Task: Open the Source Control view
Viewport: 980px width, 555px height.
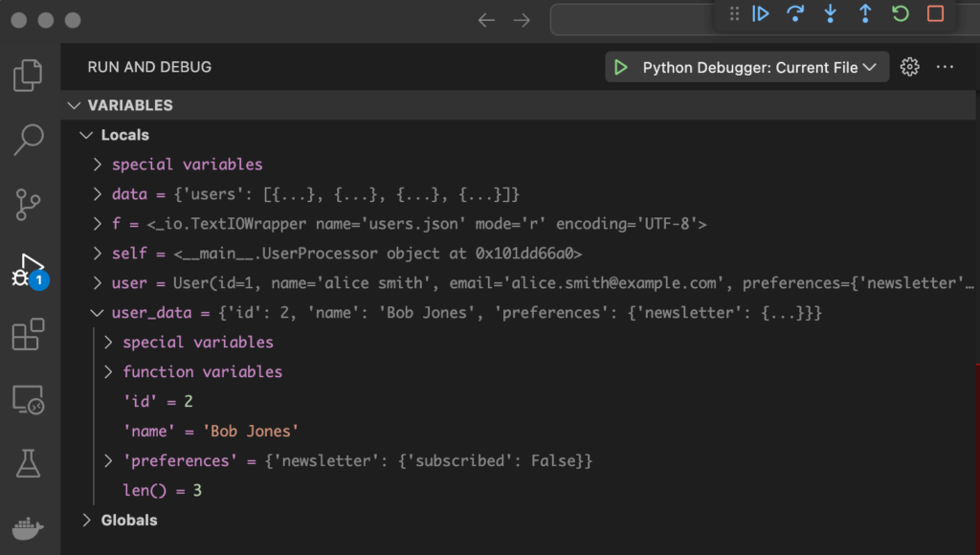Action: (28, 205)
